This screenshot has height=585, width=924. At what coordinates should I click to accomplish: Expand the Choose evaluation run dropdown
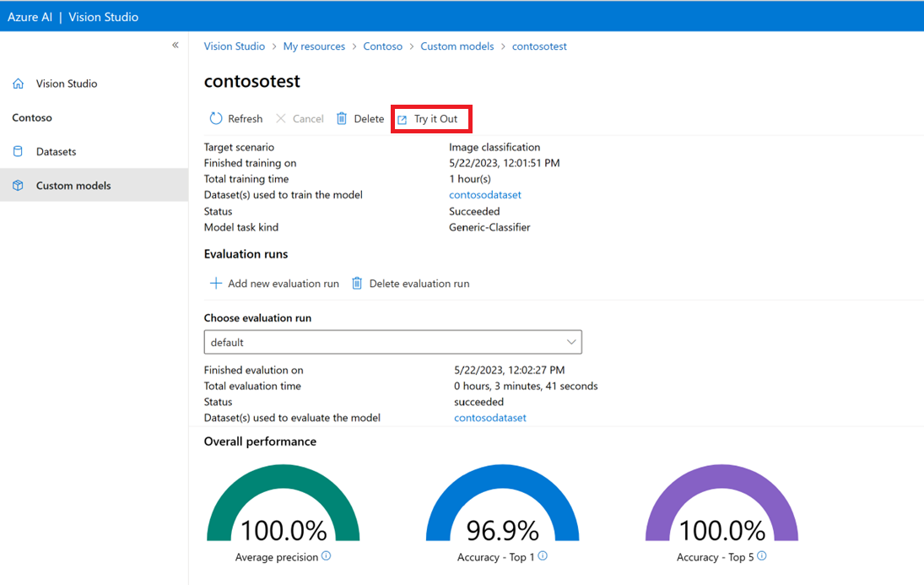click(x=571, y=343)
